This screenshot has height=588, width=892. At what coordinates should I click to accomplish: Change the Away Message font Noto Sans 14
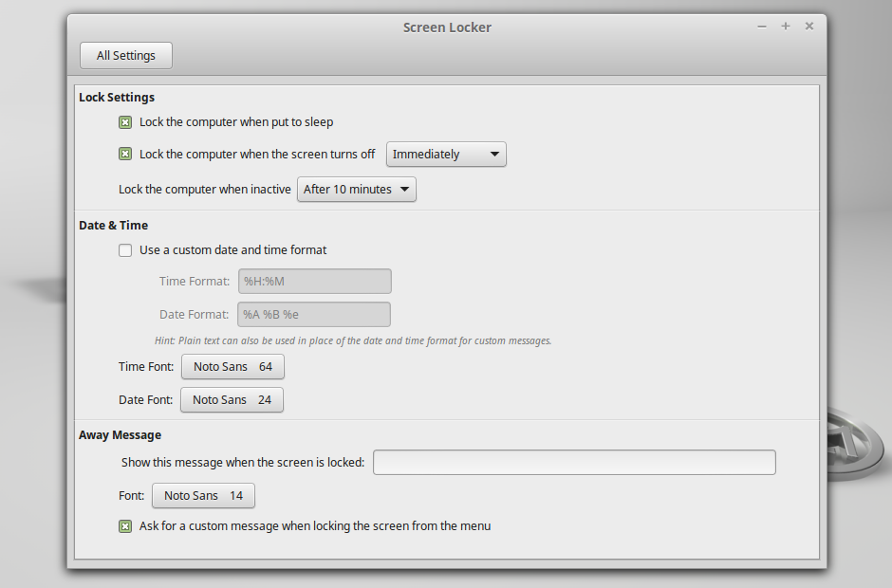(203, 495)
